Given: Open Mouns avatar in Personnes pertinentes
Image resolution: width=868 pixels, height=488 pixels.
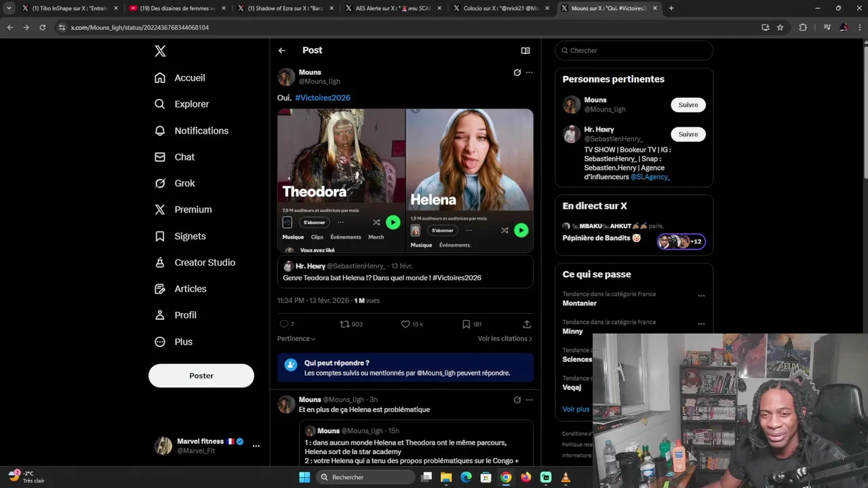Looking at the screenshot, I should click(x=572, y=104).
